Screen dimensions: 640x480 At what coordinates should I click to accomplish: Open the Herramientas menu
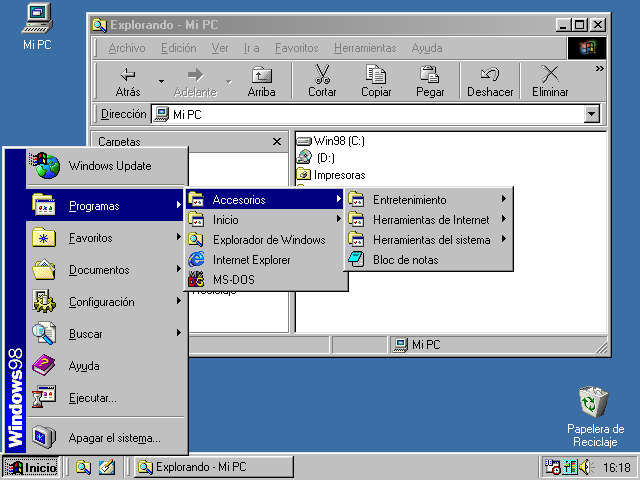(365, 48)
